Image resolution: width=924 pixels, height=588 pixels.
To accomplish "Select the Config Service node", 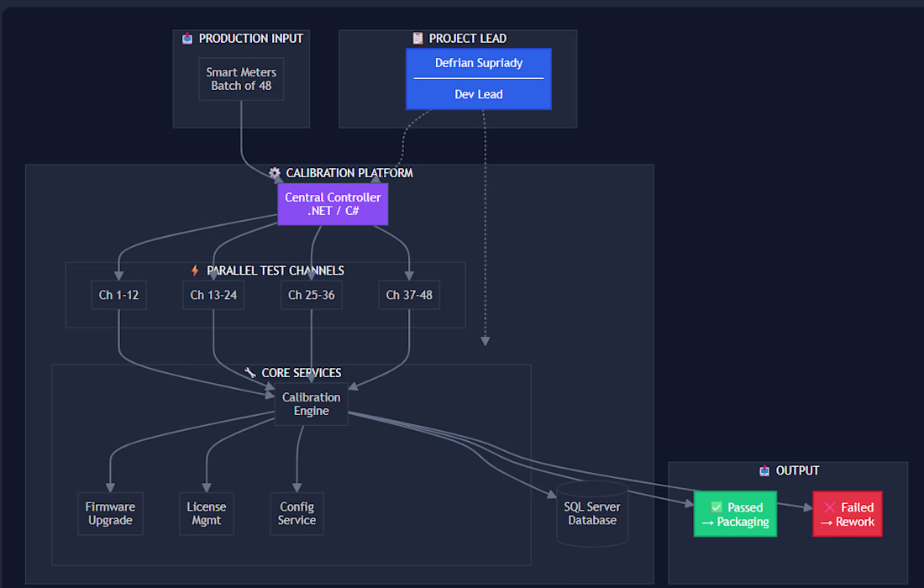I will [297, 514].
